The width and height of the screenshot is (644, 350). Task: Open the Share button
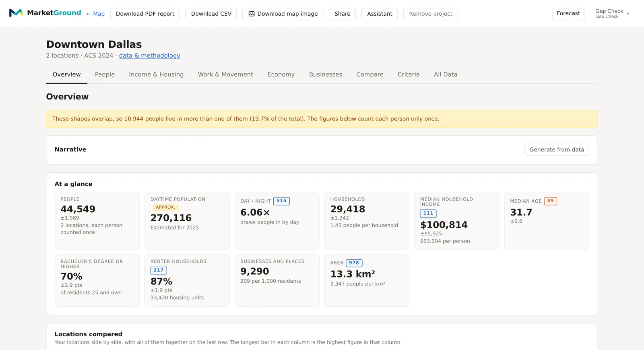pos(343,14)
